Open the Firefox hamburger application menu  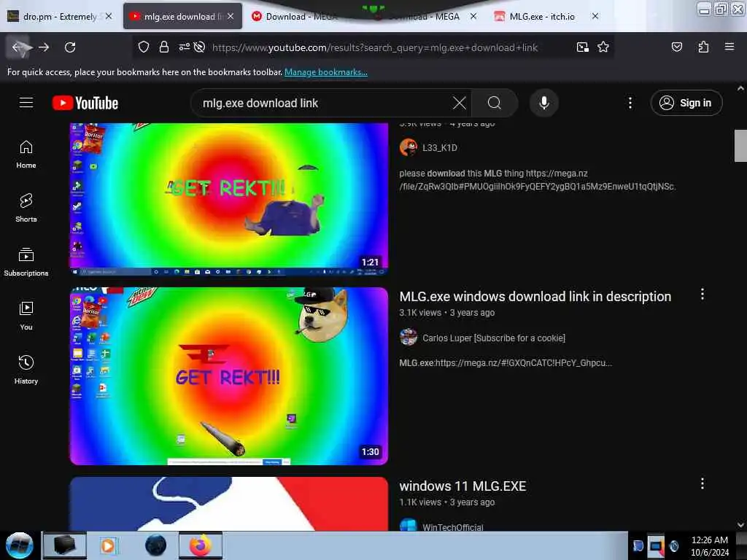[x=729, y=47]
